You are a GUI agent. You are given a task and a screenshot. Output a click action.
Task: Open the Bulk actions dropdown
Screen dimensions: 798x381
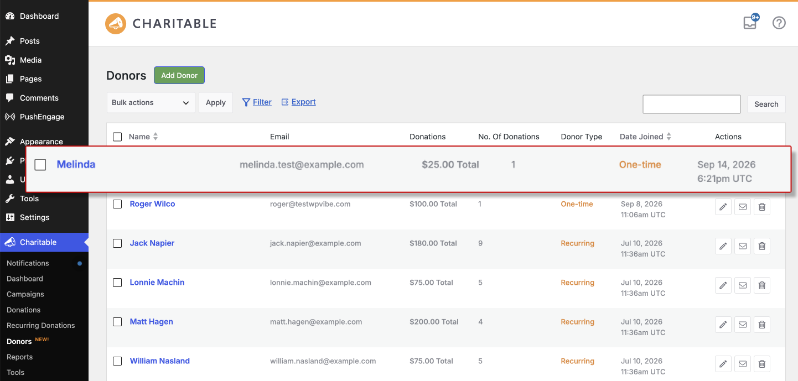(151, 102)
